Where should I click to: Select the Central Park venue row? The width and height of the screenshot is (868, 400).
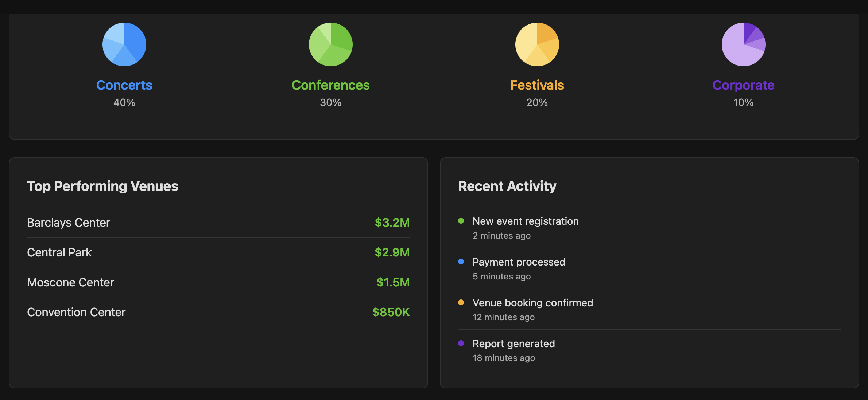pos(218,252)
